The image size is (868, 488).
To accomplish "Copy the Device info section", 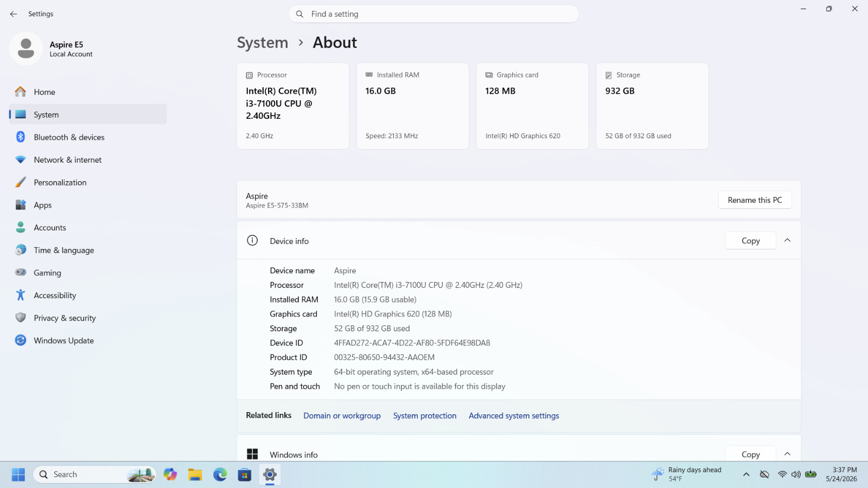I will (x=751, y=241).
